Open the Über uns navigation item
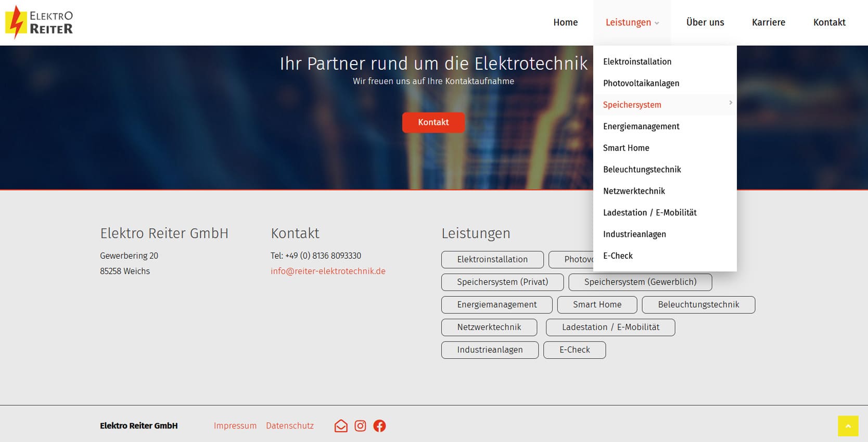This screenshot has width=868, height=442. tap(705, 22)
